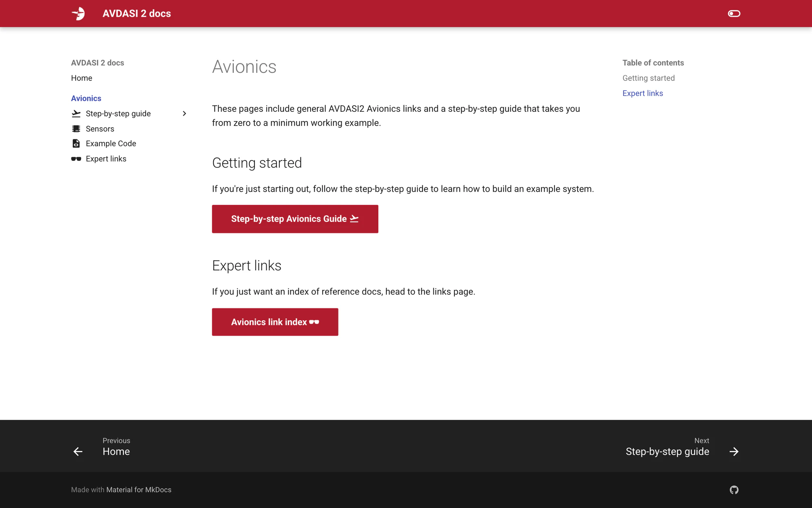The height and width of the screenshot is (508, 812).
Task: Jump to Getting started in table of contents
Action: (x=648, y=78)
